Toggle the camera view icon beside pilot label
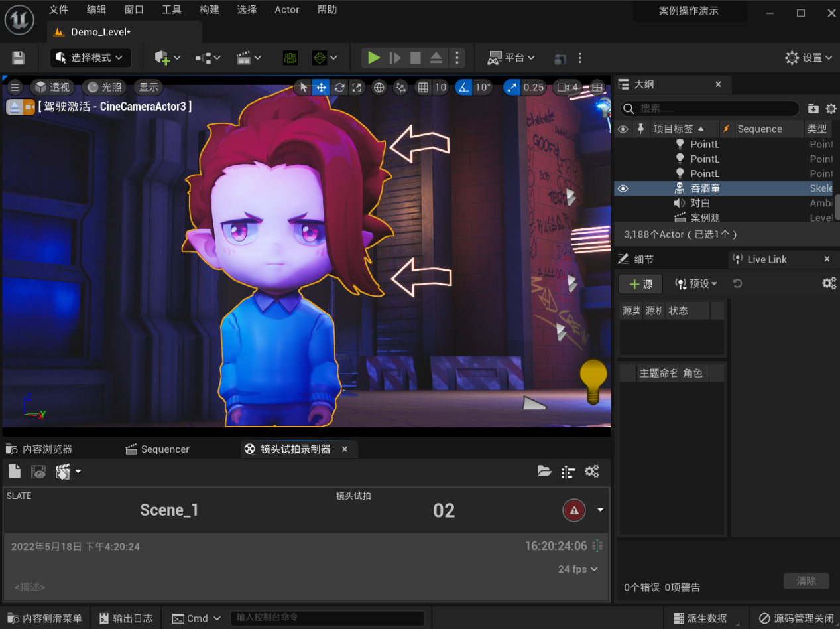This screenshot has width=840, height=629. pos(29,107)
